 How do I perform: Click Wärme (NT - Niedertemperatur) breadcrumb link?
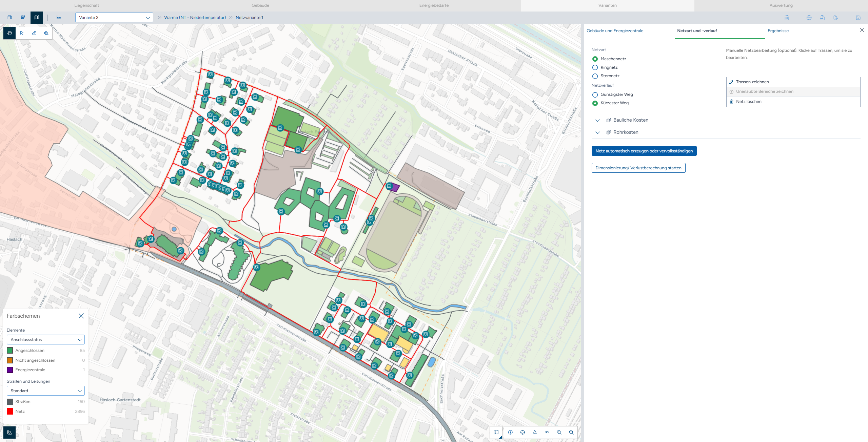(195, 18)
